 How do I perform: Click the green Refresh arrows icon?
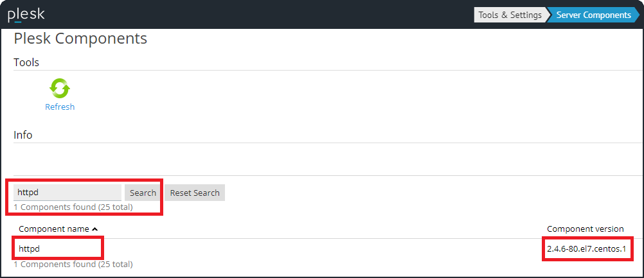pos(60,89)
